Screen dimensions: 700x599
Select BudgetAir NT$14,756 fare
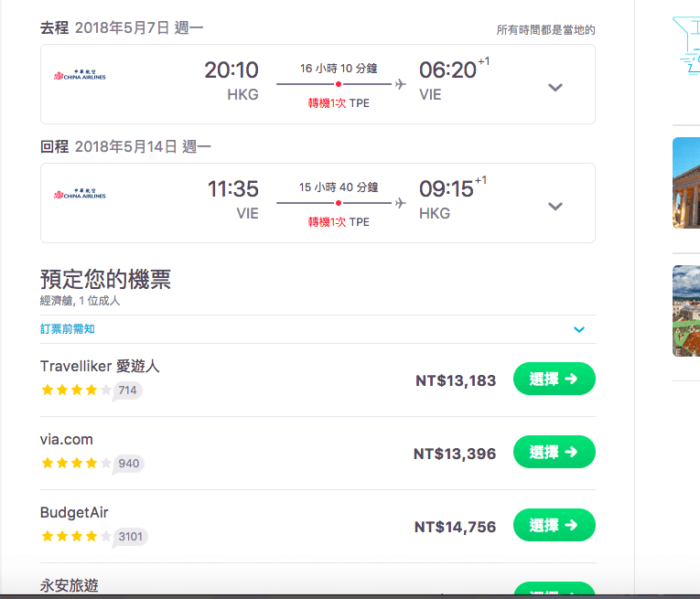554,525
